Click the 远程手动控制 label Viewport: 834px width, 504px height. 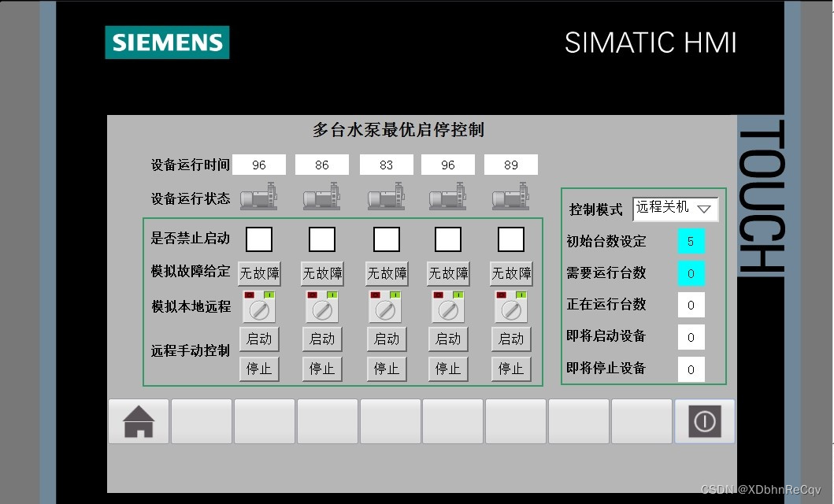191,351
